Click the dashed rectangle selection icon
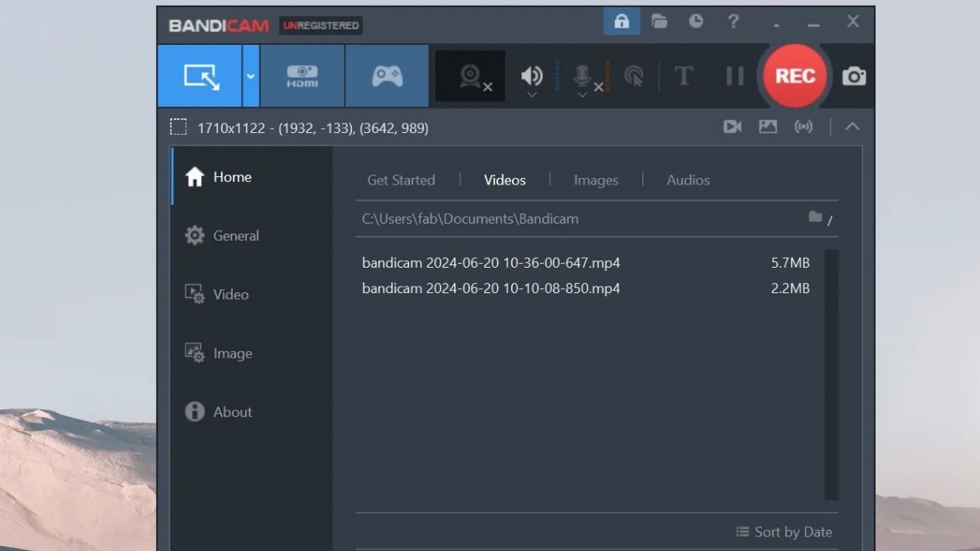The width and height of the screenshot is (980, 551). click(178, 127)
